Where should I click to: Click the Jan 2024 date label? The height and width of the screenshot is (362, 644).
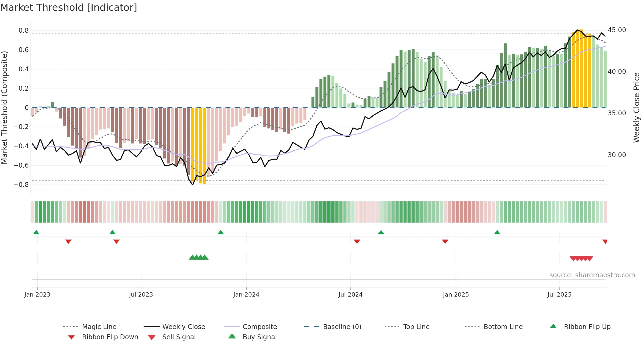[x=246, y=294]
